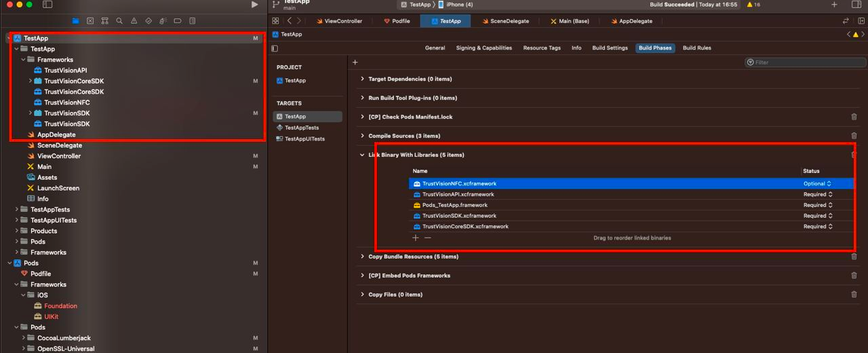
Task: Open the SceneDelegate editor tab
Action: pyautogui.click(x=505, y=21)
